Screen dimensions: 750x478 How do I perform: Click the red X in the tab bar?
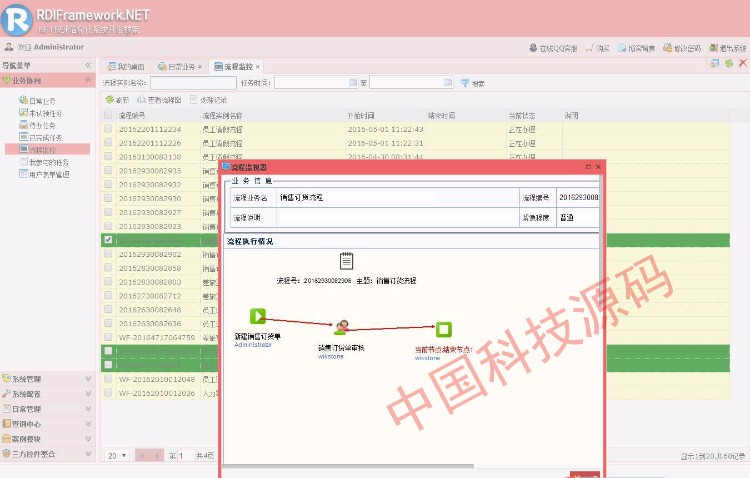click(x=743, y=63)
